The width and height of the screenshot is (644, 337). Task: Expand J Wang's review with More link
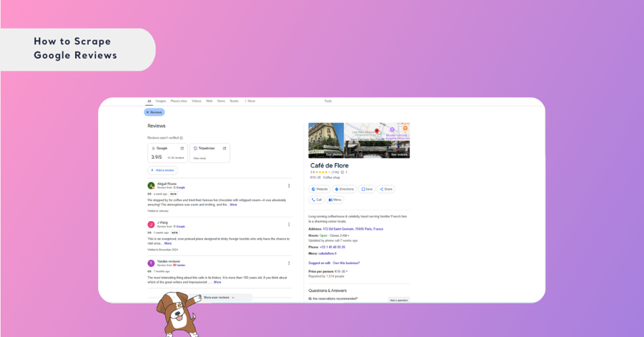tap(167, 243)
